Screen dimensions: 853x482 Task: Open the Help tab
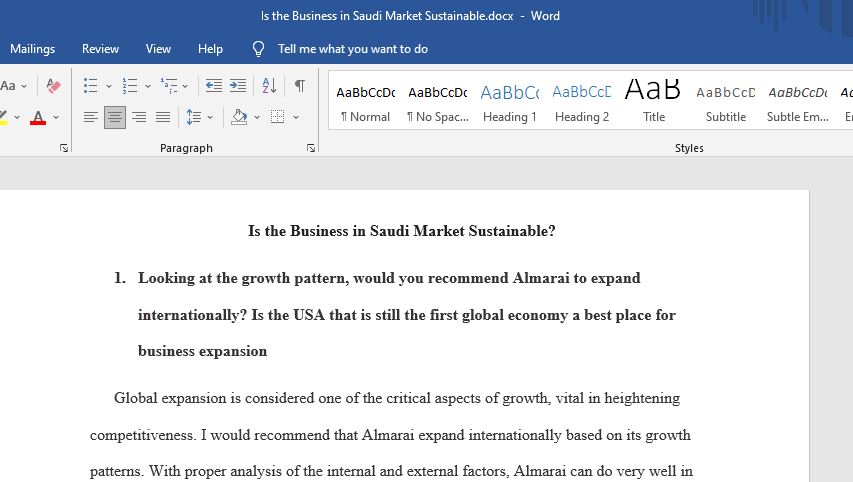tap(210, 49)
